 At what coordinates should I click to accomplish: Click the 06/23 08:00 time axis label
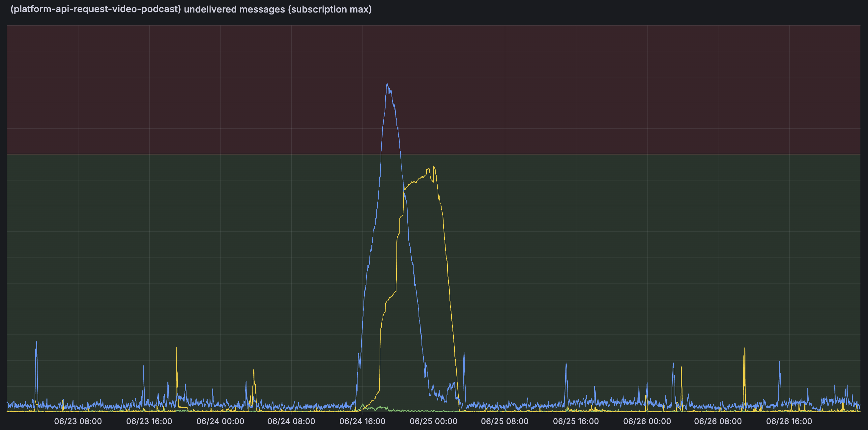click(x=78, y=421)
